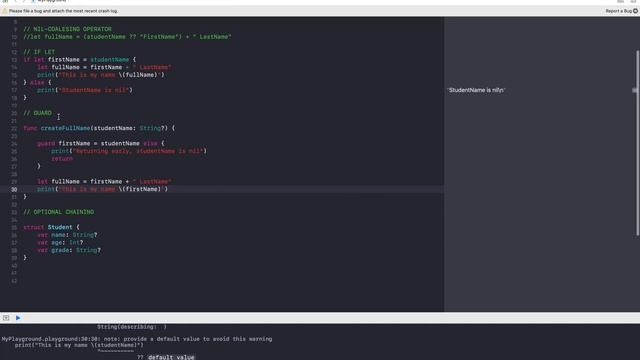Click the '// GUARD' comment line
The image size is (640, 360).
click(38, 113)
